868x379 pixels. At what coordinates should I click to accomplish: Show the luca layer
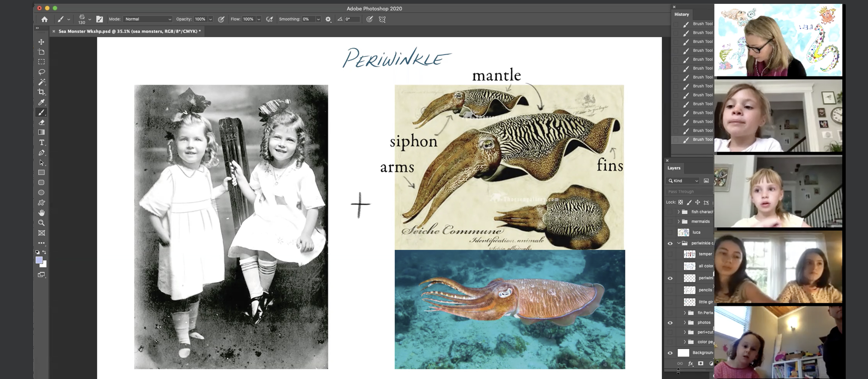pyautogui.click(x=670, y=232)
